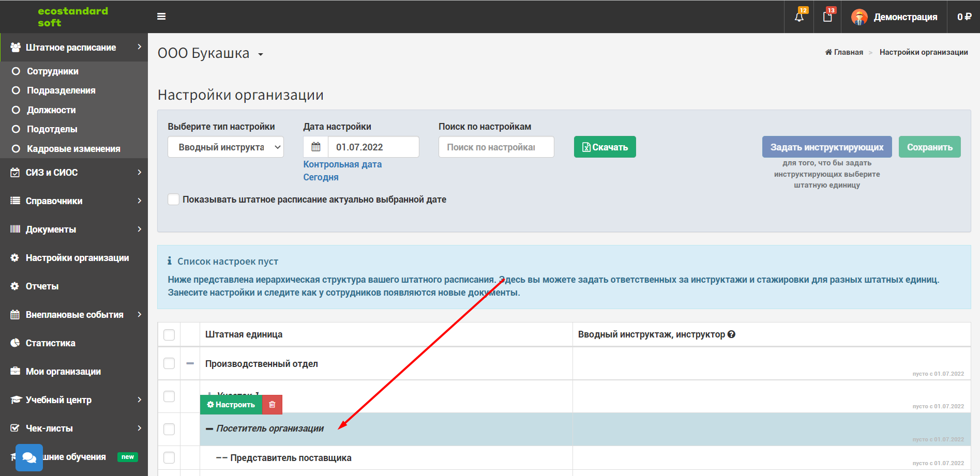Viewport: 980px width, 476px height.
Task: Click Задать инструктирующих button
Action: (x=827, y=147)
